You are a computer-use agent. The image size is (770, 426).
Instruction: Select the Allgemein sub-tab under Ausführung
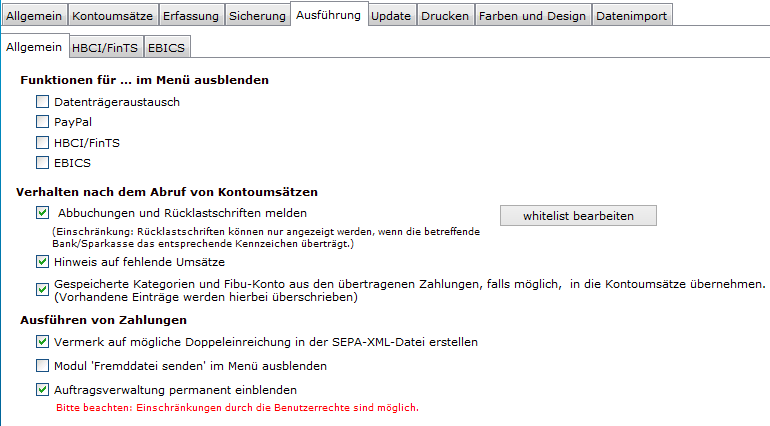point(34,47)
